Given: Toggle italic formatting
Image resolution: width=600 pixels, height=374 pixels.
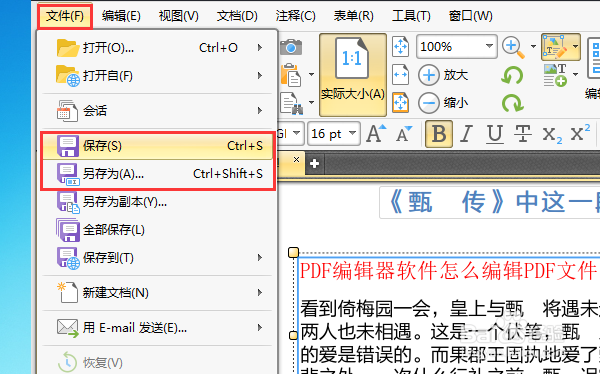Looking at the screenshot, I should [x=466, y=134].
